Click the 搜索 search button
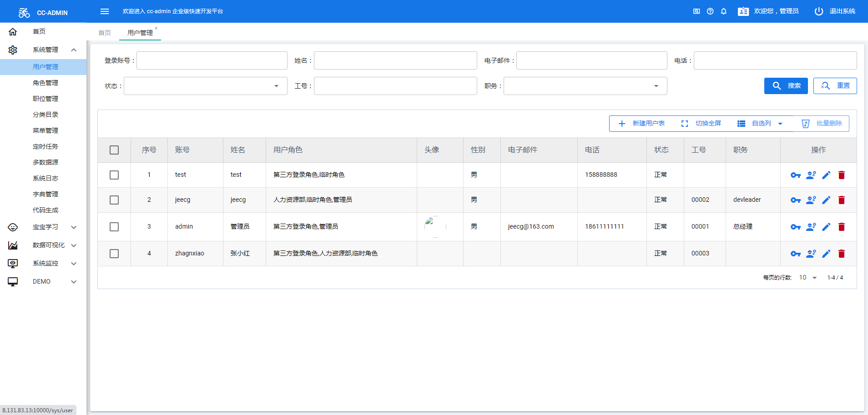 pyautogui.click(x=786, y=86)
